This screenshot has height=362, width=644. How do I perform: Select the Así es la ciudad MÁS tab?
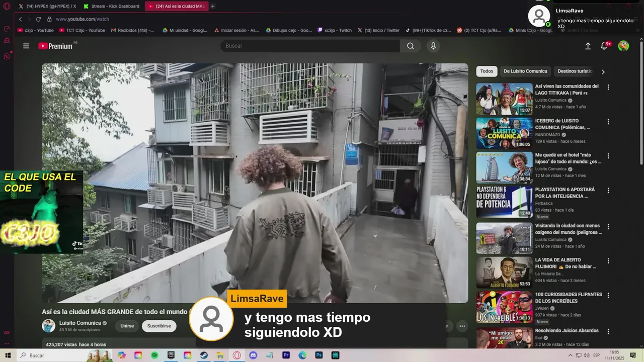point(176,6)
